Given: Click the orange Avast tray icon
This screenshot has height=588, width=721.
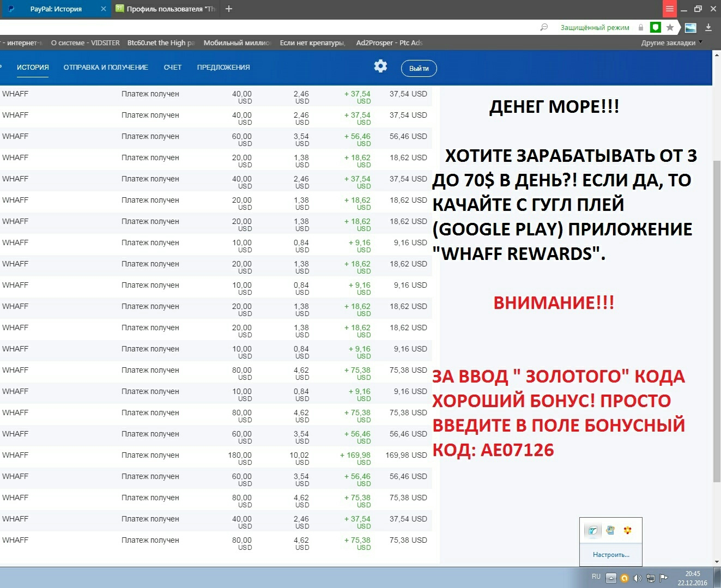Looking at the screenshot, I should pyautogui.click(x=625, y=578).
